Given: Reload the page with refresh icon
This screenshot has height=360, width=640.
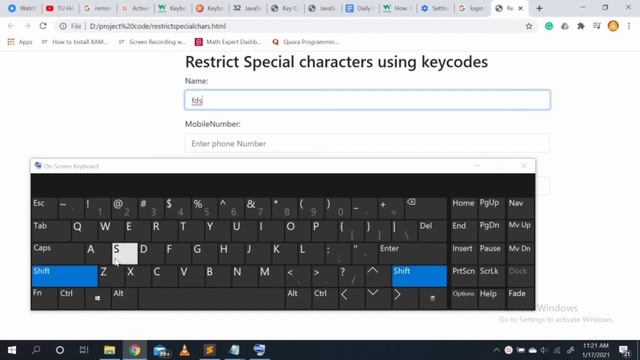Looking at the screenshot, I should [43, 26].
